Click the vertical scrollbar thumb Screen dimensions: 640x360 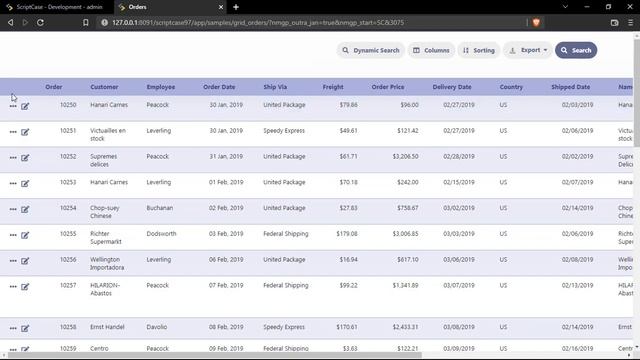tap(637, 94)
